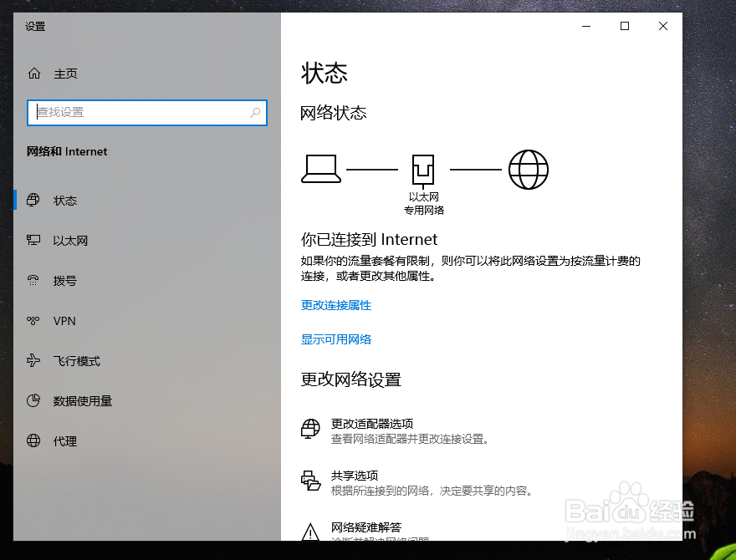Click the 拨号 dial-up phone icon
The width and height of the screenshot is (736, 560).
click(x=33, y=280)
